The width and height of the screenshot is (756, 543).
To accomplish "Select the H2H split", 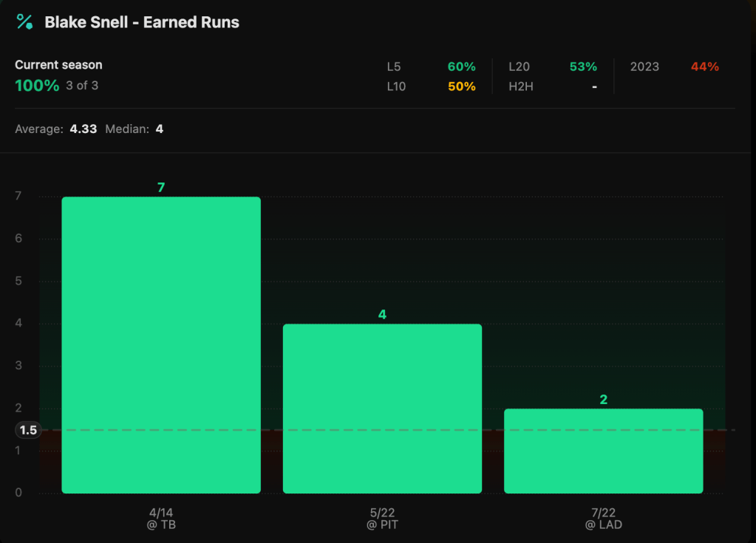I will [552, 86].
